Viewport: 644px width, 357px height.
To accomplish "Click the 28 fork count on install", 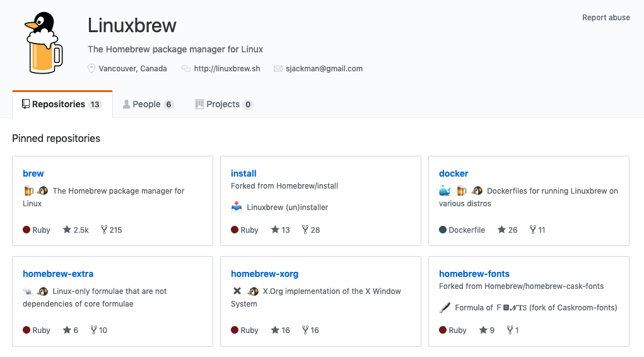I will [315, 230].
